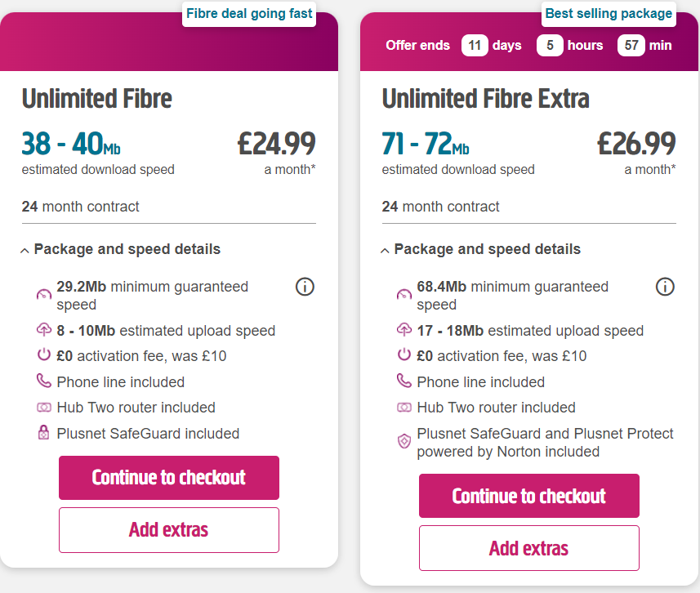Click the 11 days countdown counter
The height and width of the screenshot is (593, 700).
(475, 46)
